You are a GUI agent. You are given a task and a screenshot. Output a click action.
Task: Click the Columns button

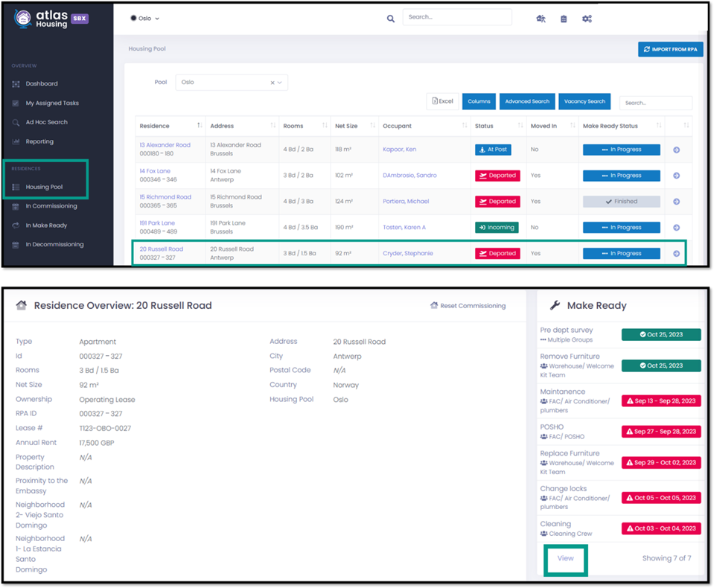click(x=479, y=101)
